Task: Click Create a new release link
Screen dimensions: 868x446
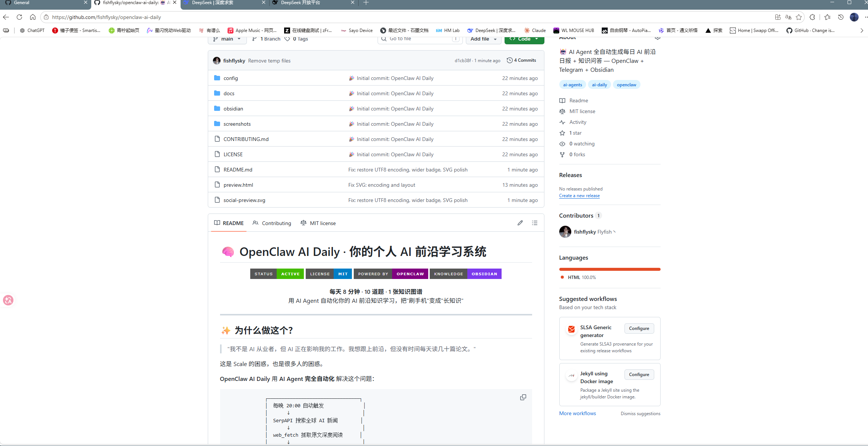Action: 579,196
